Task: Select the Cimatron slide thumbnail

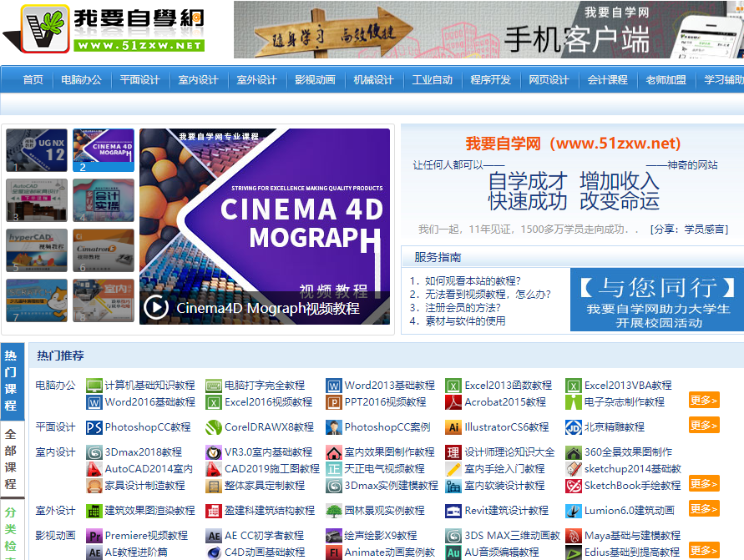Action: 104,250
